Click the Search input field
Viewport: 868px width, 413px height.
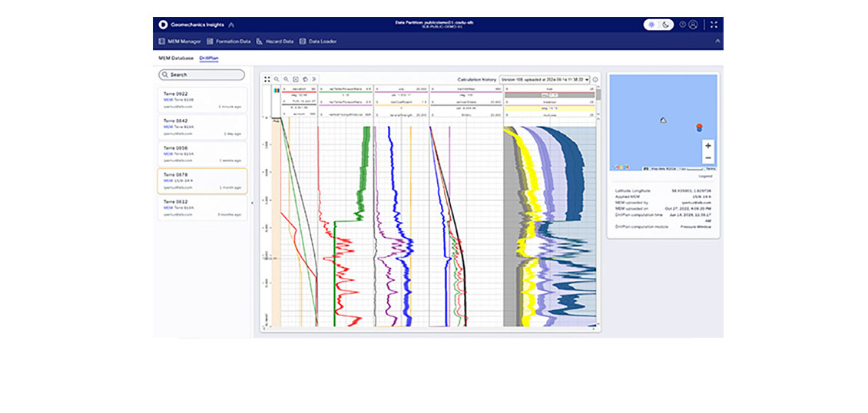click(x=201, y=75)
